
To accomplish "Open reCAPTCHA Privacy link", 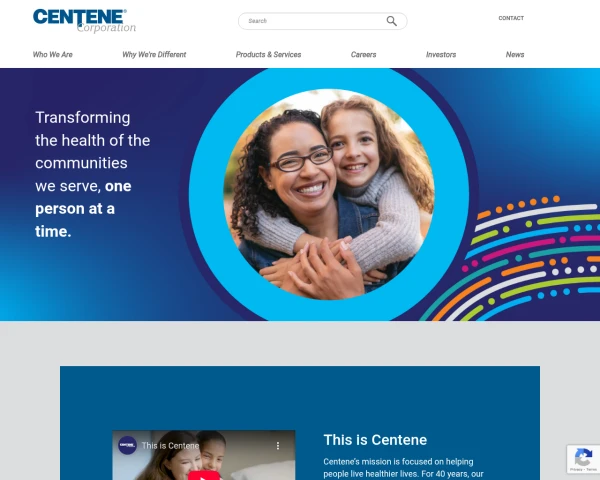I will click(x=576, y=469).
